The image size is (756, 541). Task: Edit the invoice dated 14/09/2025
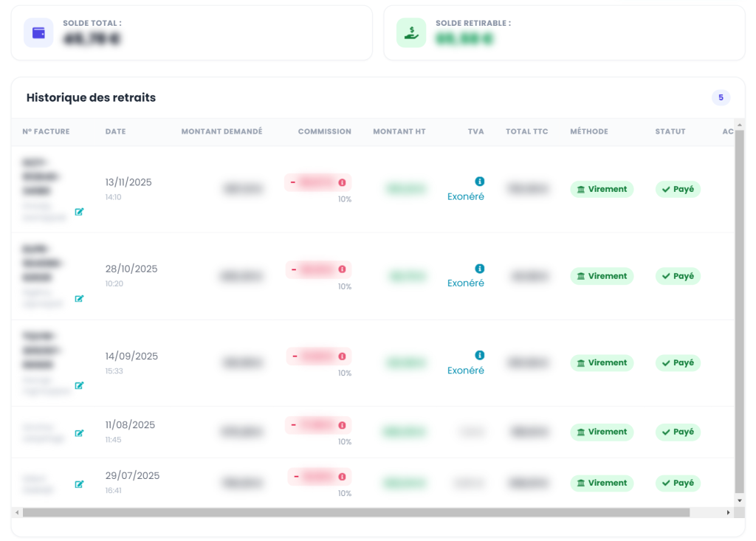(x=79, y=385)
